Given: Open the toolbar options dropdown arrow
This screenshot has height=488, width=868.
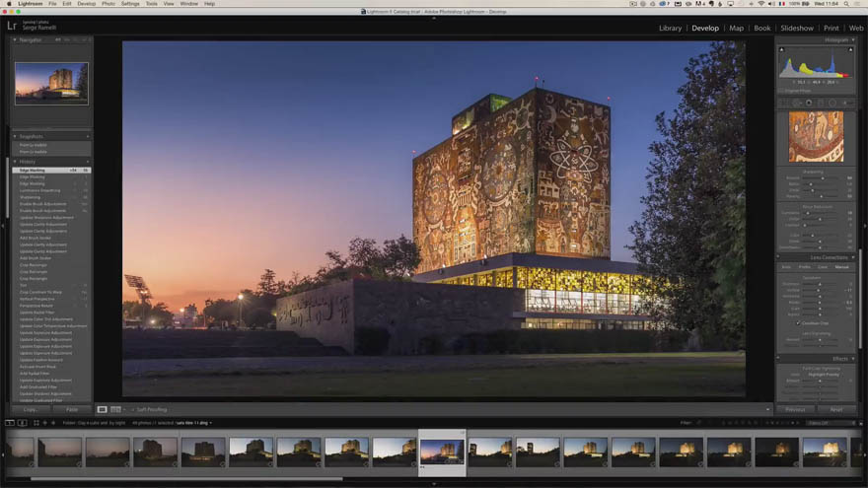Looking at the screenshot, I should pos(767,410).
